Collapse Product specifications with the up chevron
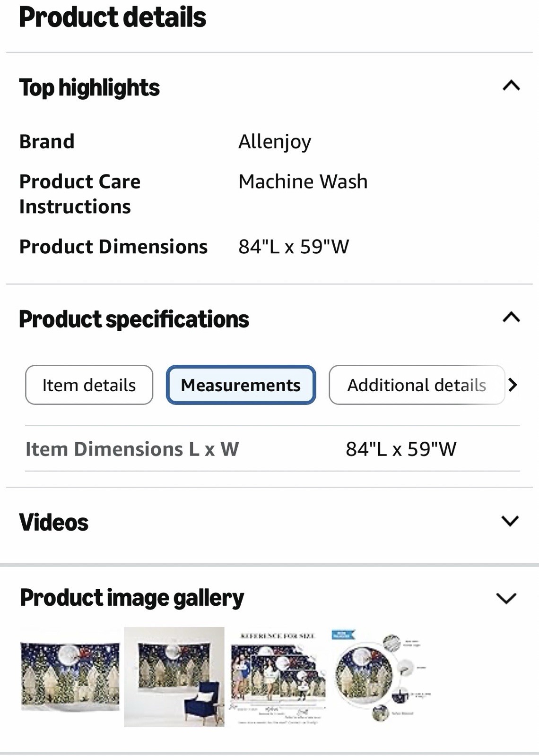 [511, 317]
